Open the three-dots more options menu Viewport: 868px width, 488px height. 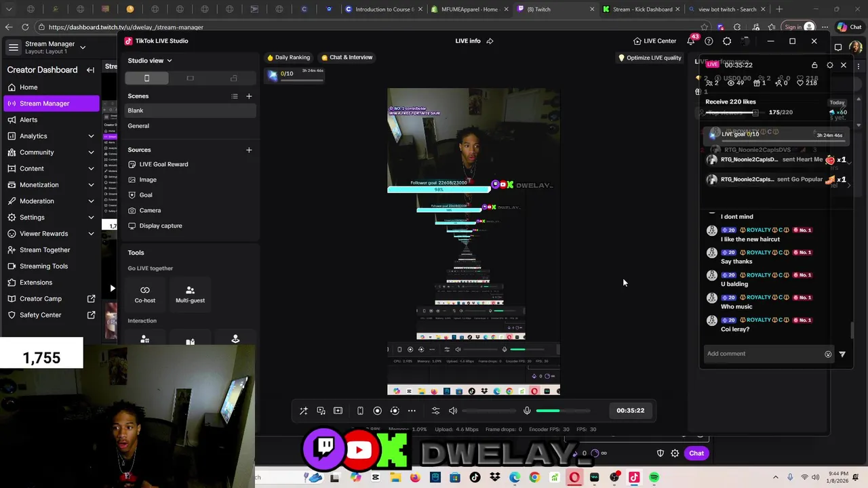click(412, 411)
